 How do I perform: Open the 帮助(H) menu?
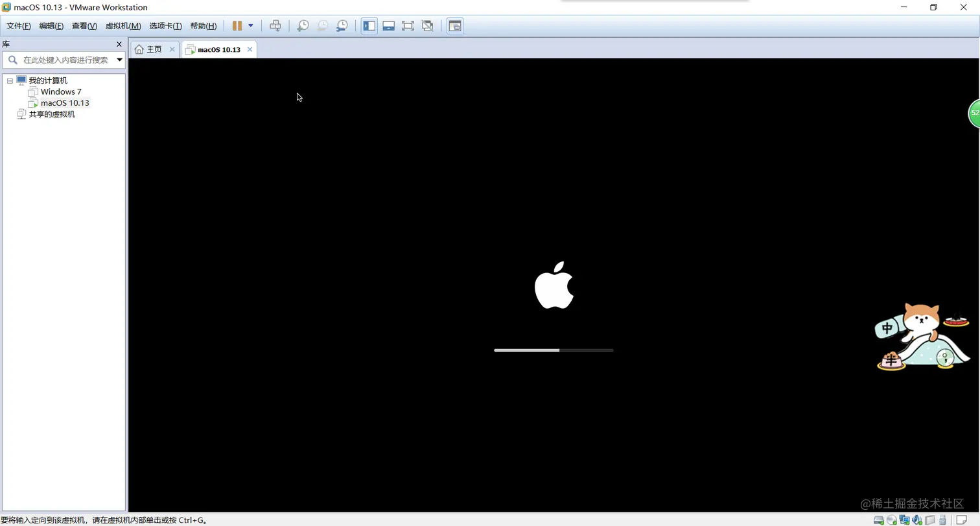[x=204, y=26]
